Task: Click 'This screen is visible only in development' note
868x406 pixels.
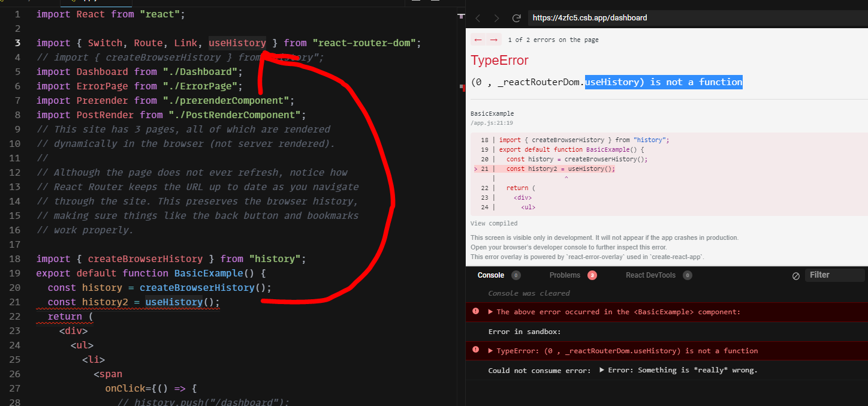Action: click(604, 237)
